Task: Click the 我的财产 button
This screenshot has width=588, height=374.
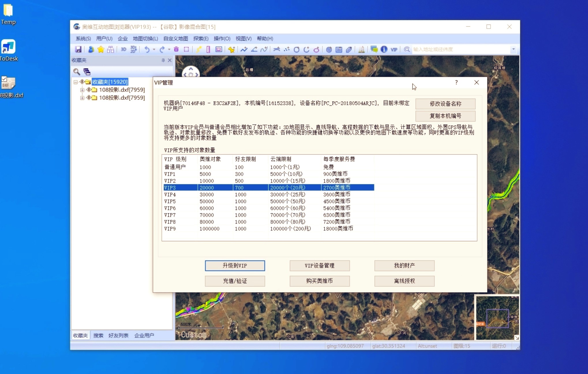Action: (x=405, y=265)
